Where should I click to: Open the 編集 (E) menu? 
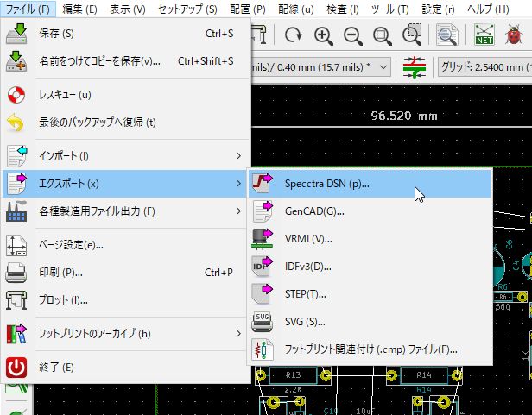click(79, 9)
